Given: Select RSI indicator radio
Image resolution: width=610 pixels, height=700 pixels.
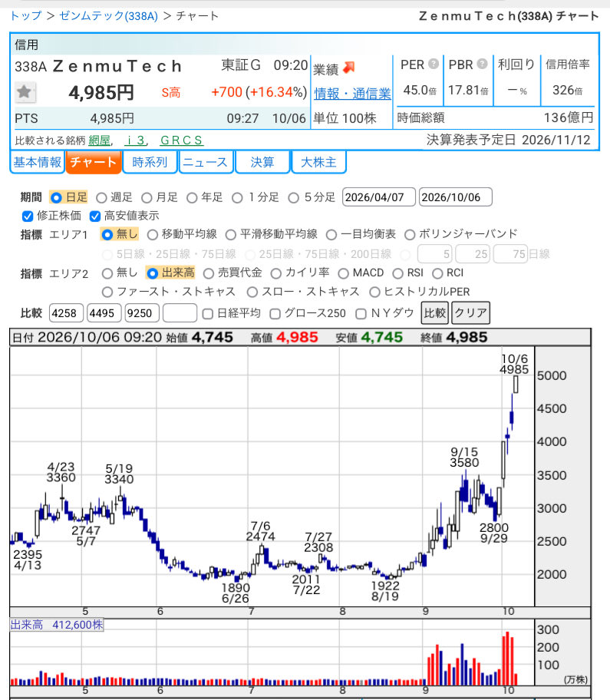Looking at the screenshot, I should [x=397, y=273].
